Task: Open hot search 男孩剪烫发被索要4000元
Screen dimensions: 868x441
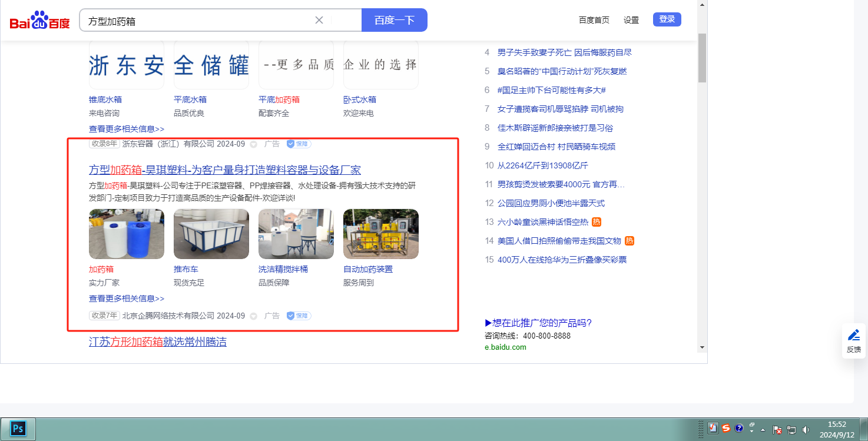Action: [561, 184]
